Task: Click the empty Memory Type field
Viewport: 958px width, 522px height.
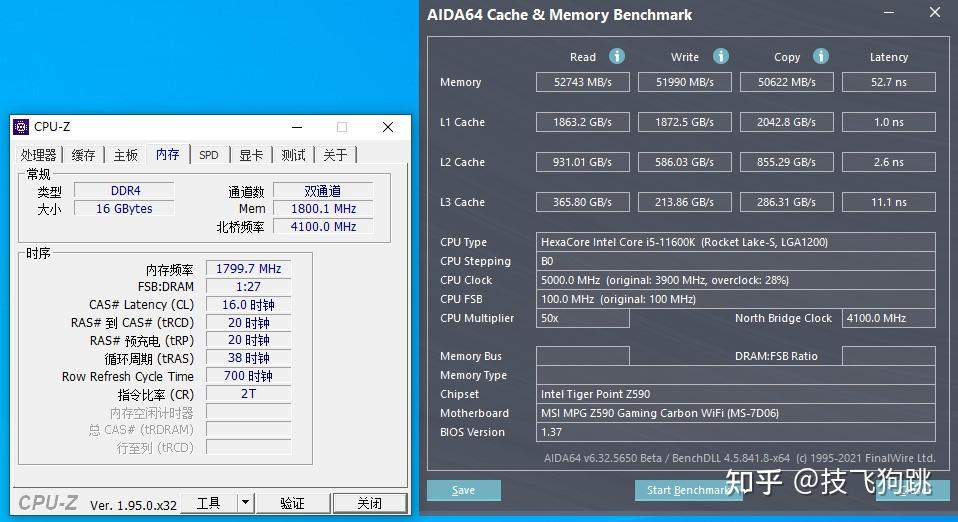Action: tap(736, 375)
